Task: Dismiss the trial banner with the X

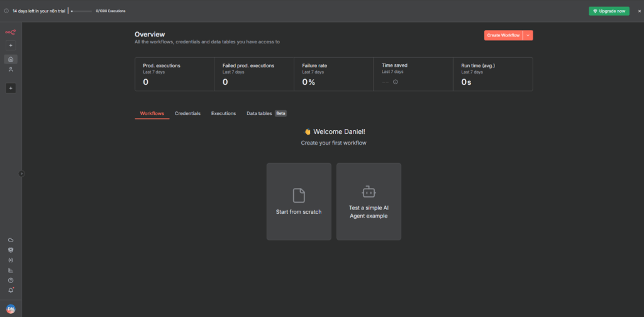Action: pyautogui.click(x=639, y=11)
